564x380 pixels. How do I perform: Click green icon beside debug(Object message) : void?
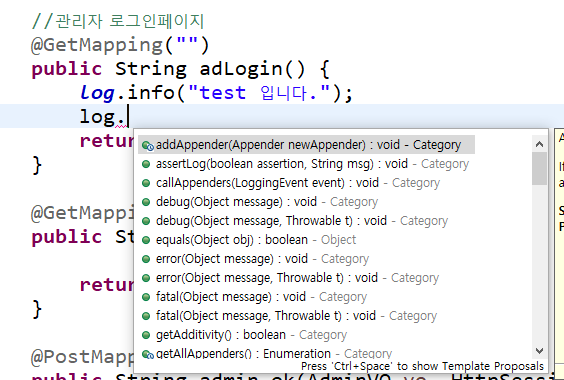point(146,202)
